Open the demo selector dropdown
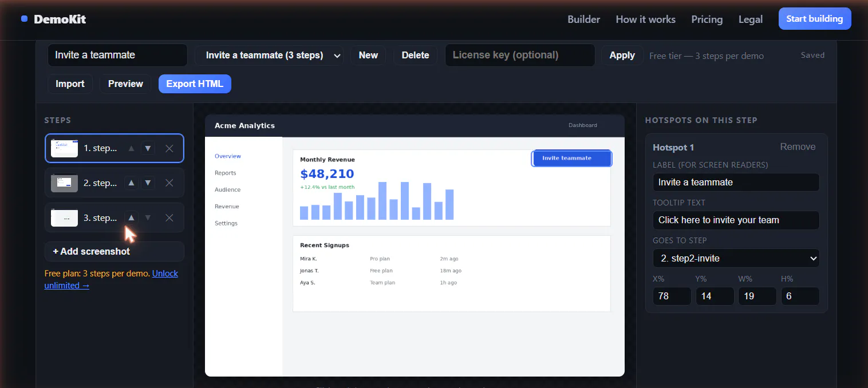868x388 pixels. (269, 56)
